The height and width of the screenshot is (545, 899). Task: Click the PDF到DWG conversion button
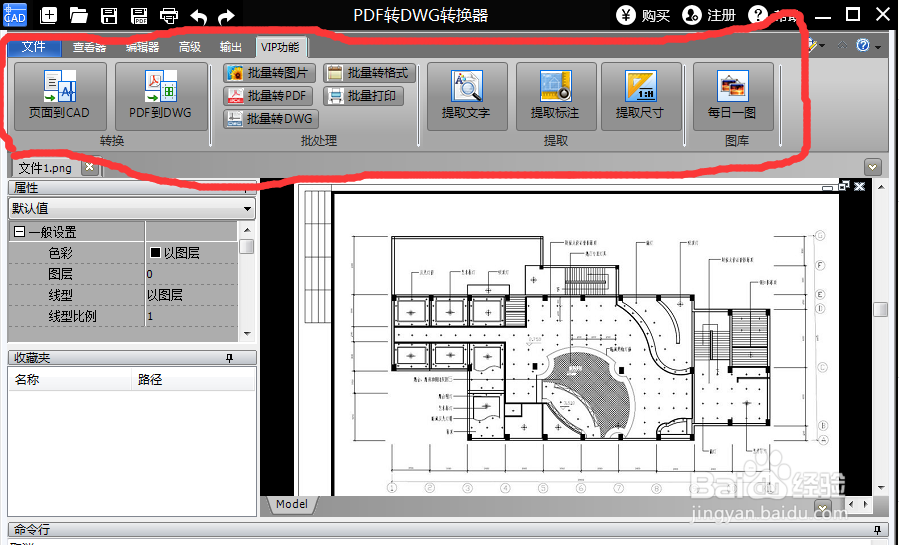pos(161,96)
